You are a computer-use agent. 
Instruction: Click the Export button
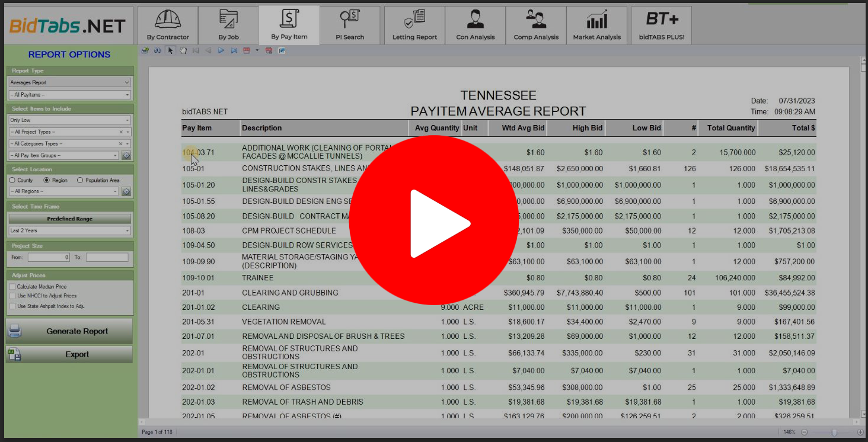tap(69, 354)
